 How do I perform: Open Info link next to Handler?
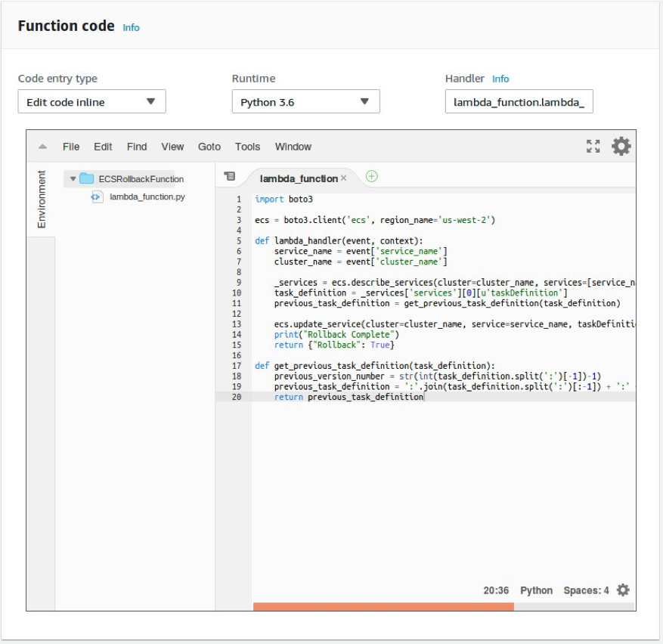point(500,79)
